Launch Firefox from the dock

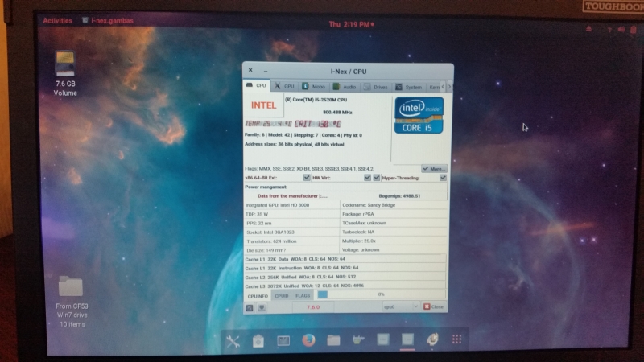pyautogui.click(x=308, y=340)
